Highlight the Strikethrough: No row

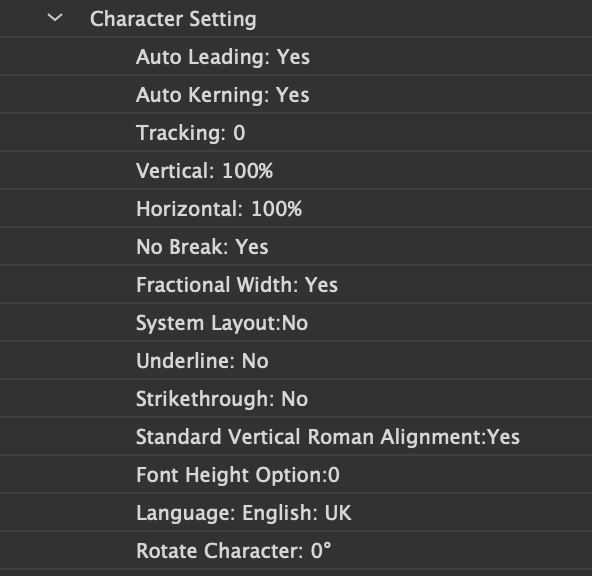(x=296, y=399)
